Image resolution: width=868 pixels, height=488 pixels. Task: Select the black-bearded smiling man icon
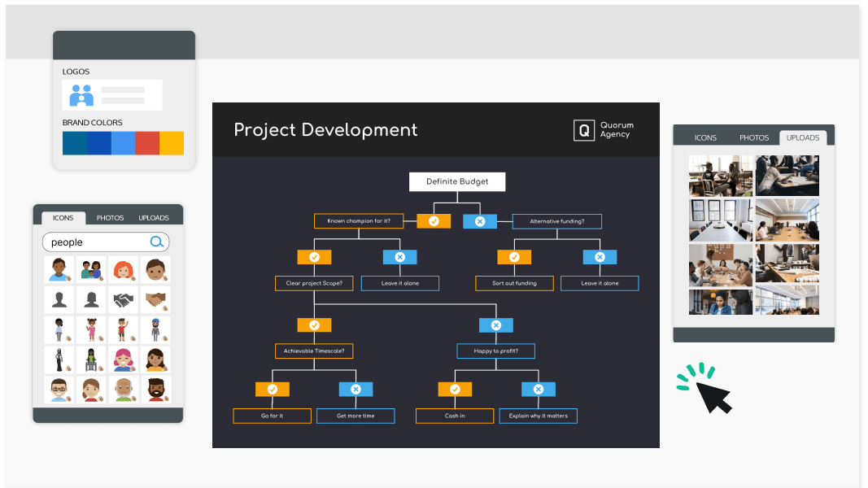pos(155,390)
